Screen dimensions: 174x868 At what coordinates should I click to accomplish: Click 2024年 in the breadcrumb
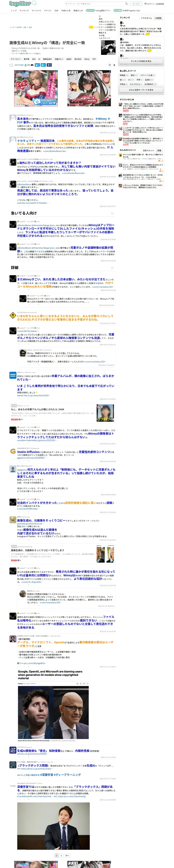pyautogui.click(x=19, y=27)
